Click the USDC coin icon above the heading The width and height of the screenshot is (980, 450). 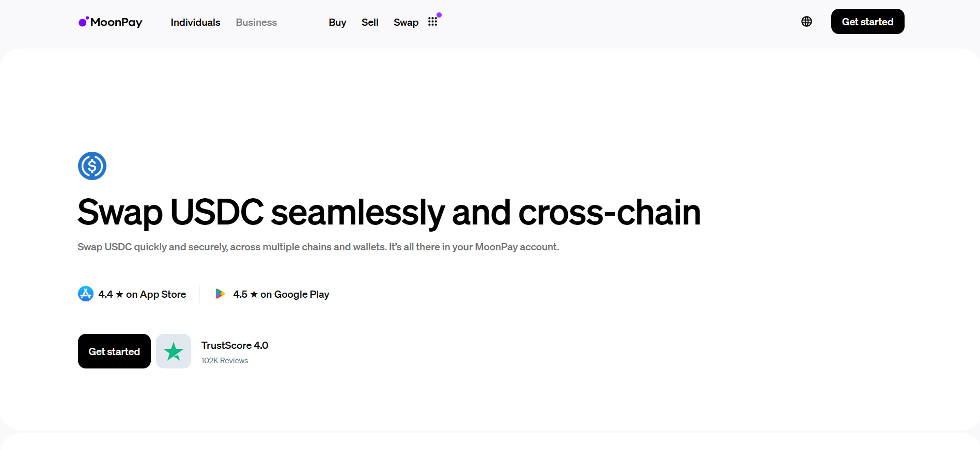coord(92,166)
